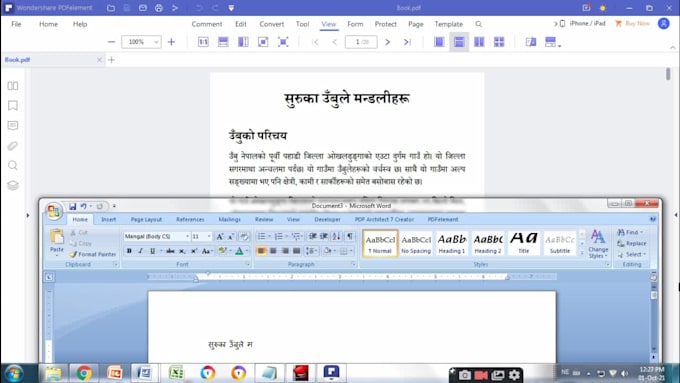Open Excel from the Windows taskbar
This screenshot has height=383, width=680.
click(x=176, y=373)
